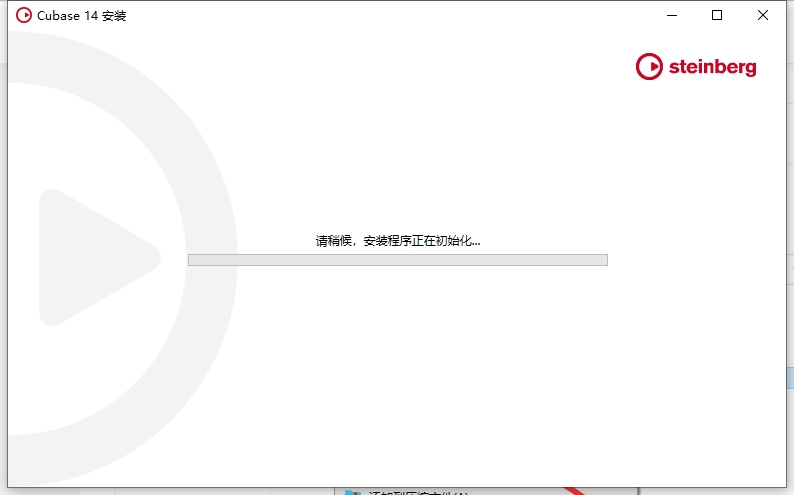Click the archive icon beside 添加到压缩文件

coord(352,492)
